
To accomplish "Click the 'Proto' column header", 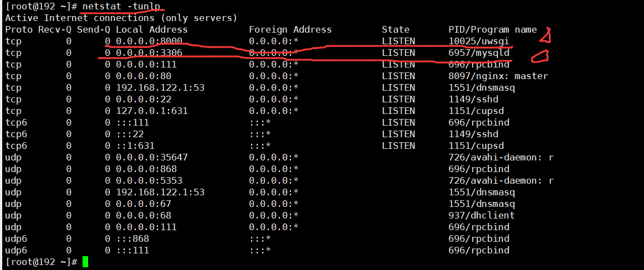I will [19, 30].
